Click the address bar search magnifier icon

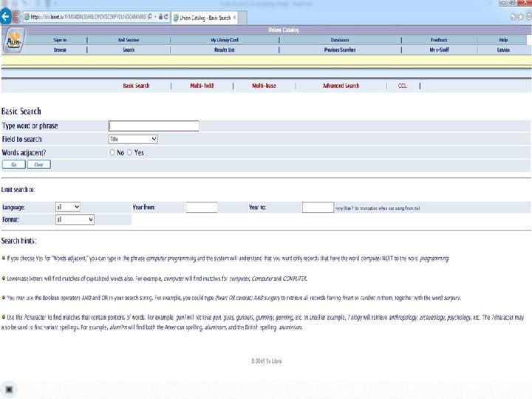pyautogui.click(x=150, y=16)
